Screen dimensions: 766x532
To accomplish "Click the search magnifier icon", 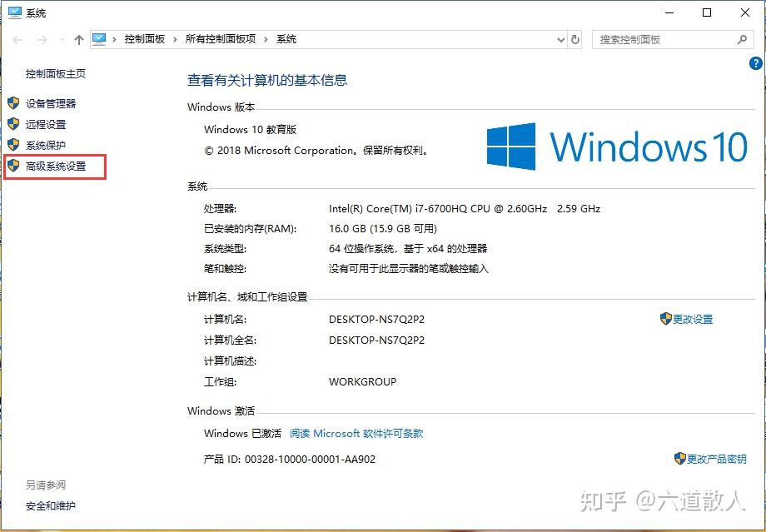I will tap(742, 40).
